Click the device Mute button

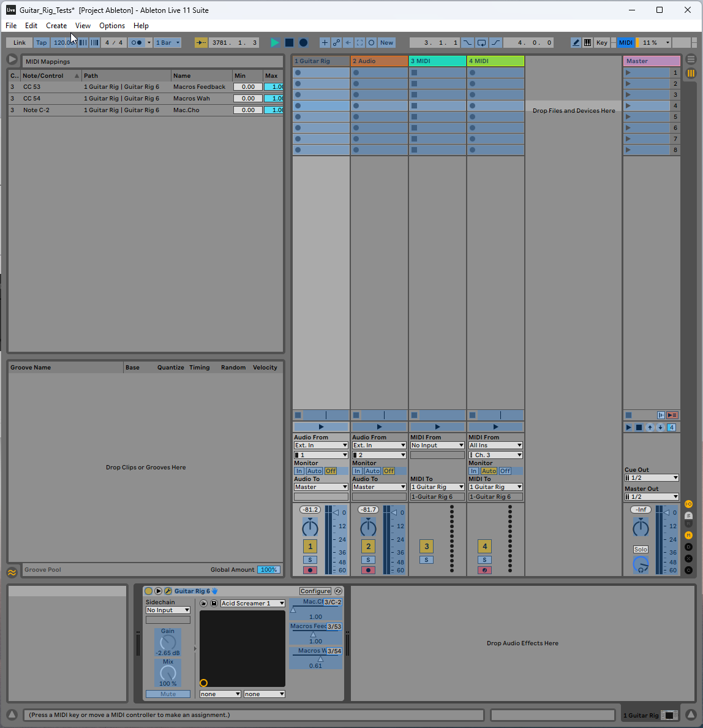[168, 694]
